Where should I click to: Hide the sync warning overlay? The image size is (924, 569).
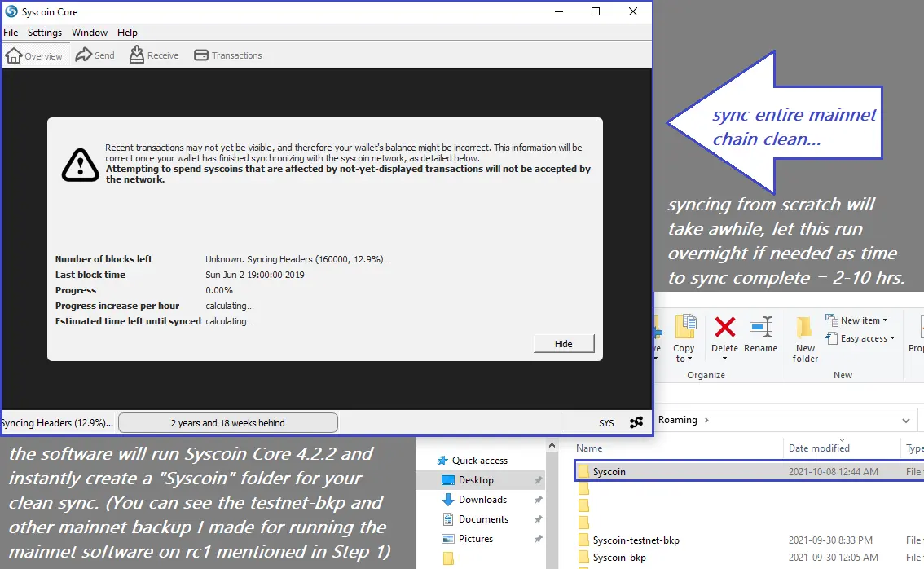564,344
